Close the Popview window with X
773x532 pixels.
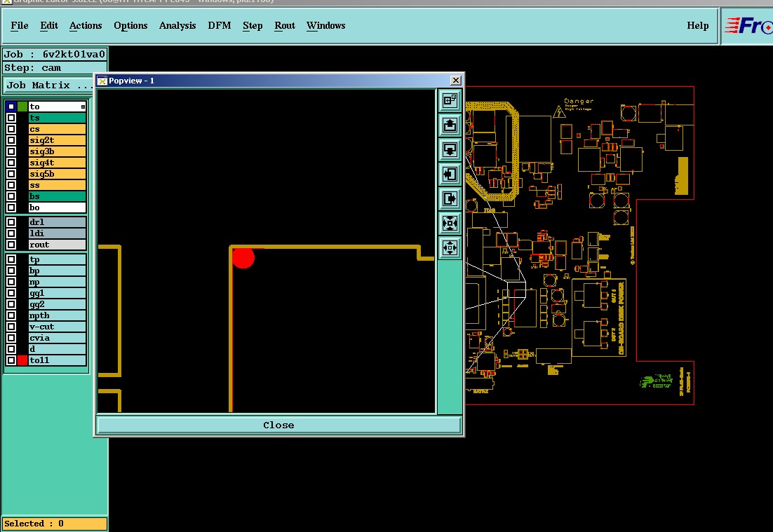[455, 81]
